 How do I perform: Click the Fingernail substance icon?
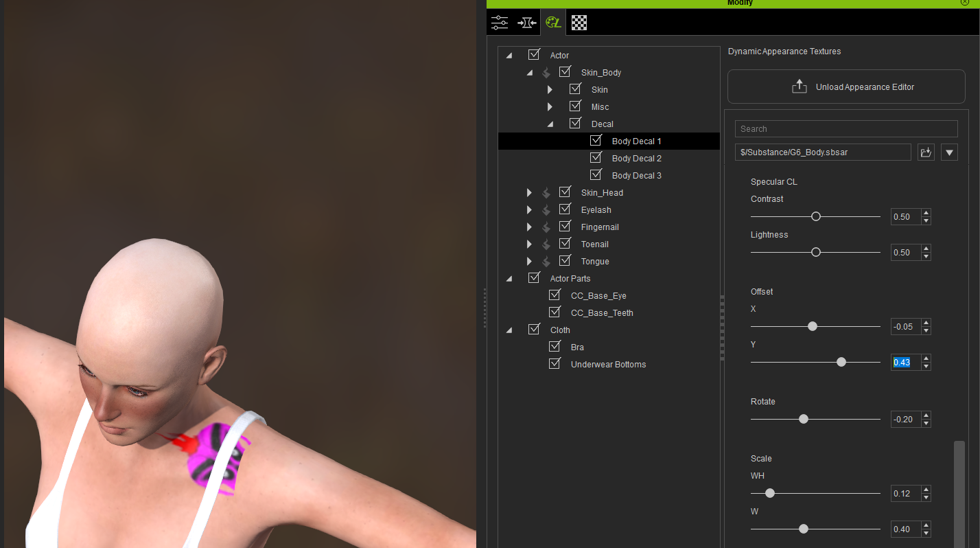point(546,227)
